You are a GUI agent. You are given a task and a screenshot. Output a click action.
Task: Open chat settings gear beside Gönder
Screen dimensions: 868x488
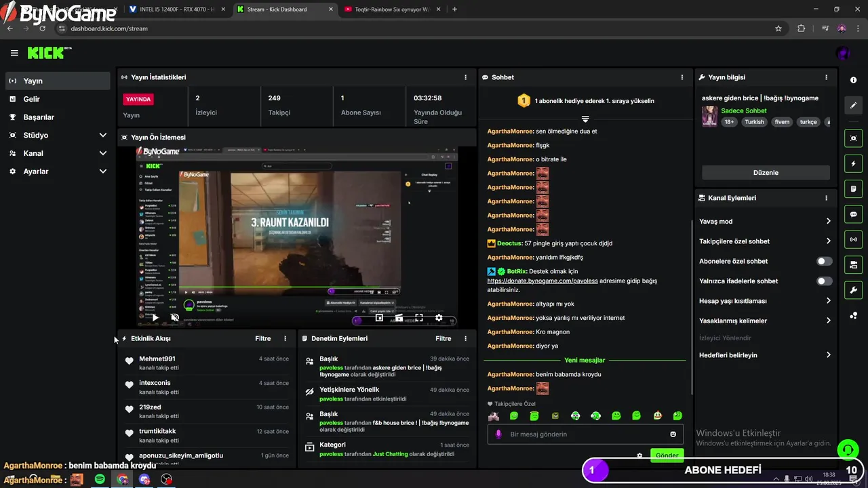pyautogui.click(x=639, y=455)
